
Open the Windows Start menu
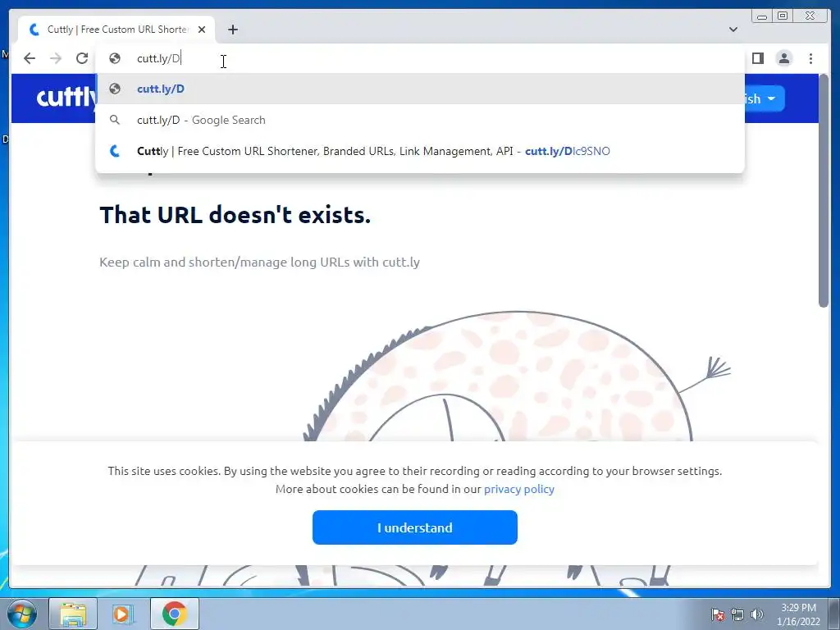(21, 614)
